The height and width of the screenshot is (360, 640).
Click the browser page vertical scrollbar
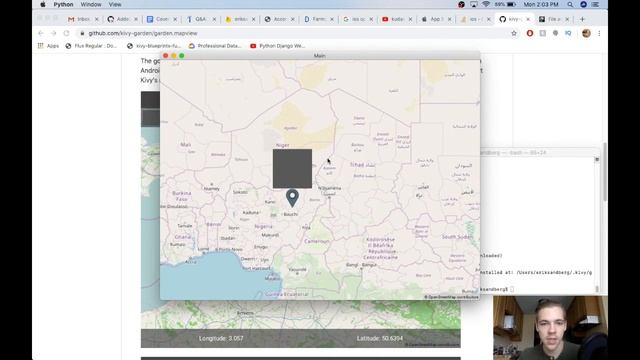pyautogui.click(x=604, y=171)
